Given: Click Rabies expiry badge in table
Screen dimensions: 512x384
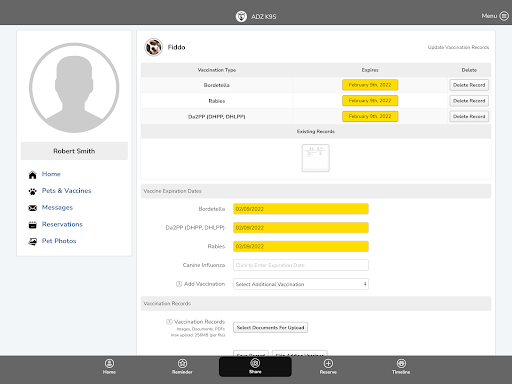Looking at the screenshot, I should click(370, 101).
